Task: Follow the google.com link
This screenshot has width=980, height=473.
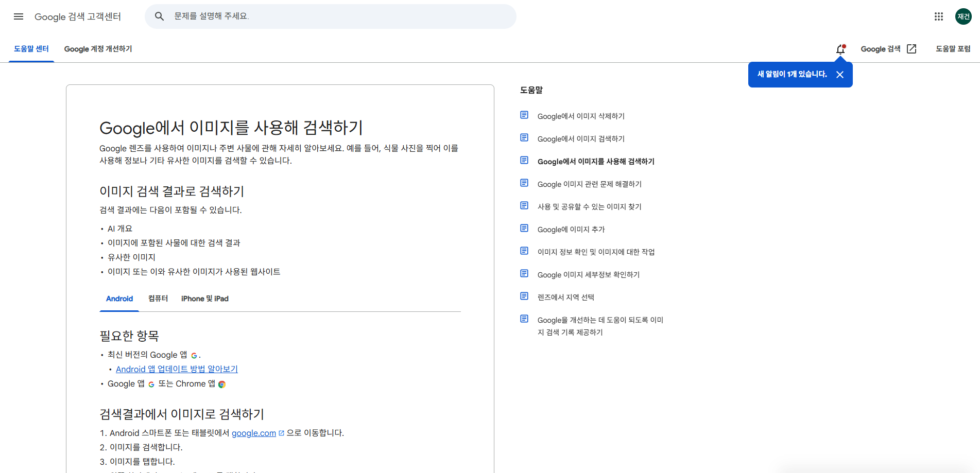Action: click(x=254, y=433)
